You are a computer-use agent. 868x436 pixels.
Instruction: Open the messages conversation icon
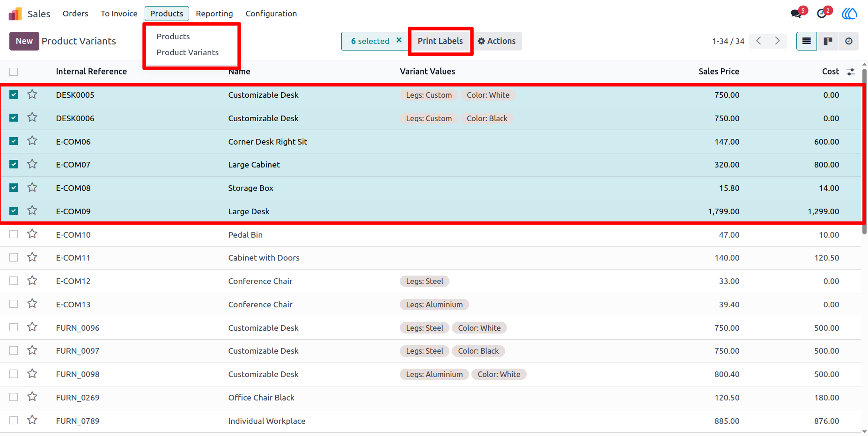[796, 14]
